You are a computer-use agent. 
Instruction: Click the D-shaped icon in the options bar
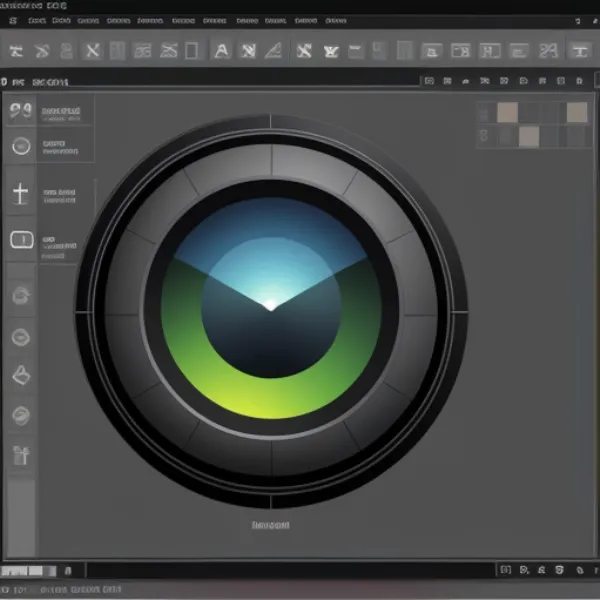click(523, 81)
